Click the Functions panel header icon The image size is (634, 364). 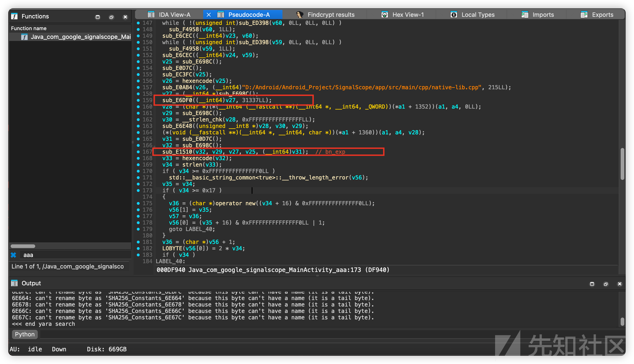pos(15,17)
